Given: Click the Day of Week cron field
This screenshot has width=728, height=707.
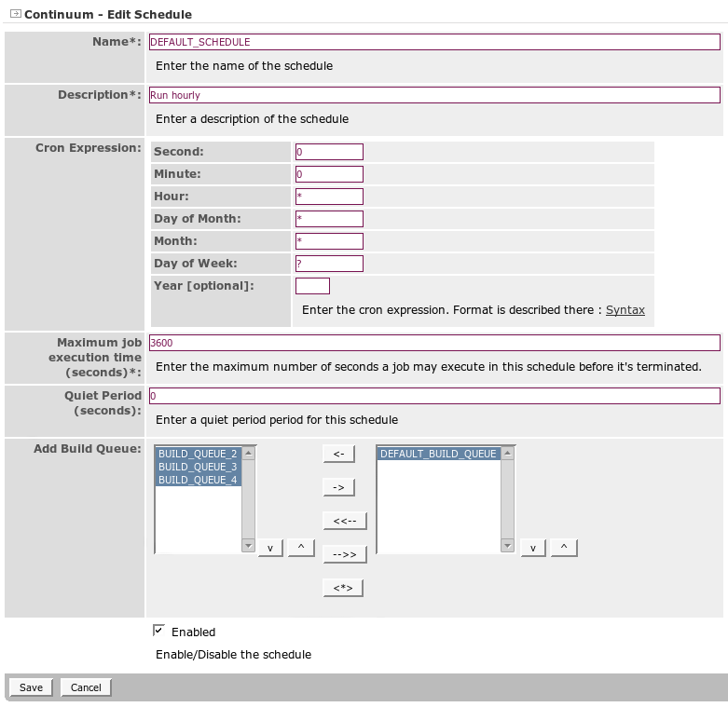Looking at the screenshot, I should (x=329, y=264).
